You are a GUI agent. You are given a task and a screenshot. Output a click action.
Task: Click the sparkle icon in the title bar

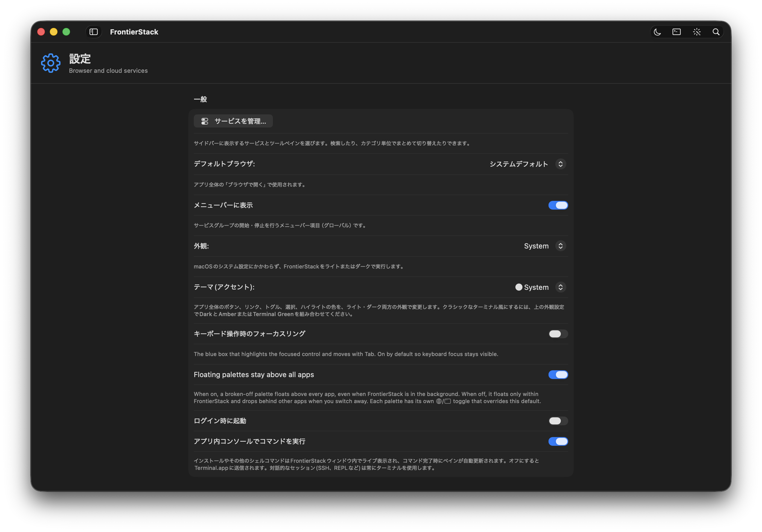click(697, 32)
